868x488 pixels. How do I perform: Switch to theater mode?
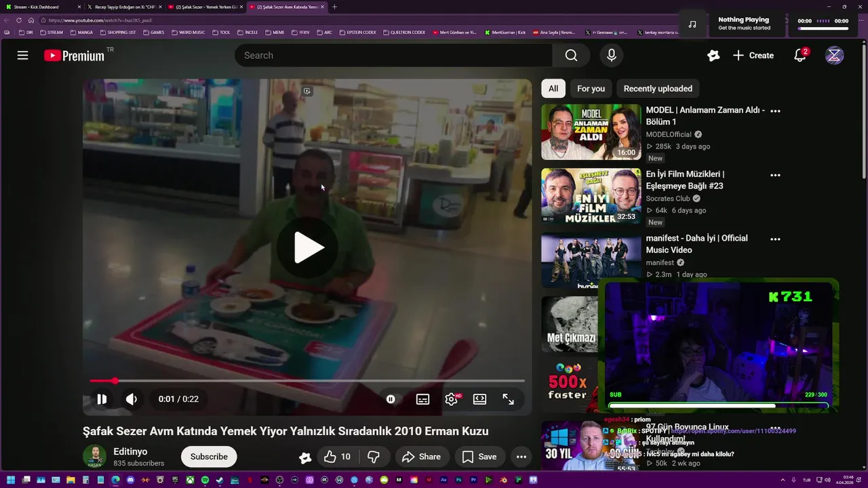(x=479, y=399)
